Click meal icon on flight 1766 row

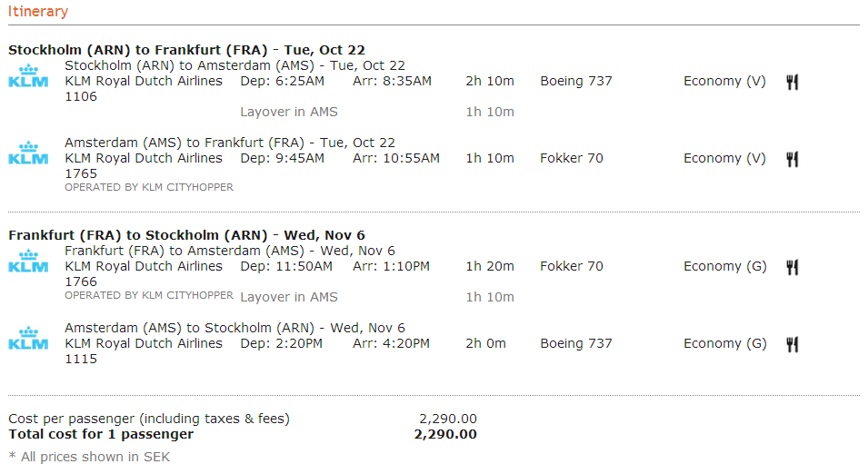click(x=793, y=267)
